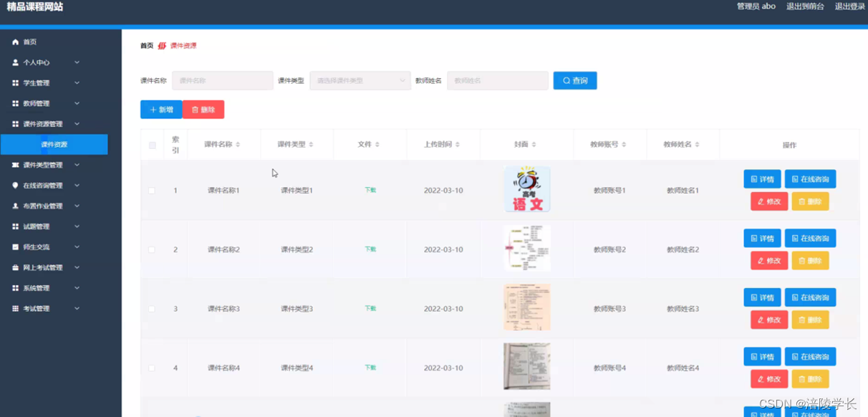
Task: Expand the 课件类型管理 submenu chevron
Action: [x=77, y=165]
